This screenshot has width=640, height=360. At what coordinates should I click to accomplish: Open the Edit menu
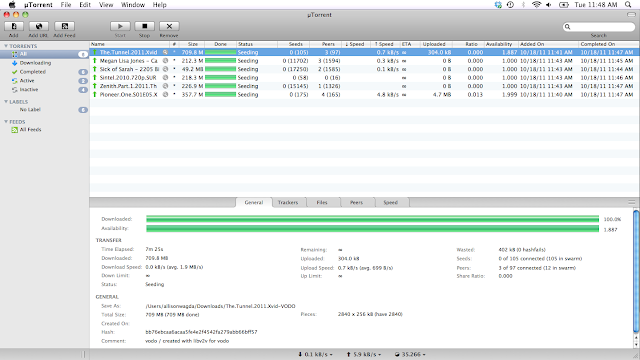click(x=85, y=5)
